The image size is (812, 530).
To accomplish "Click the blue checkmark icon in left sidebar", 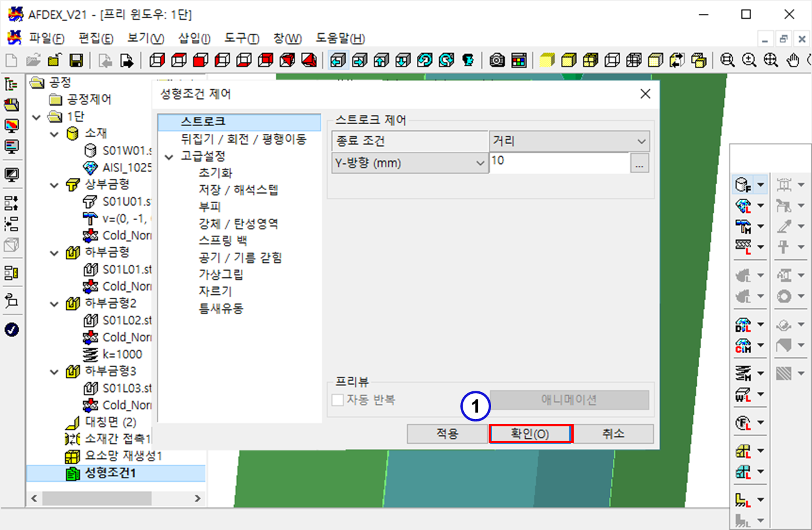I will pos(11,329).
